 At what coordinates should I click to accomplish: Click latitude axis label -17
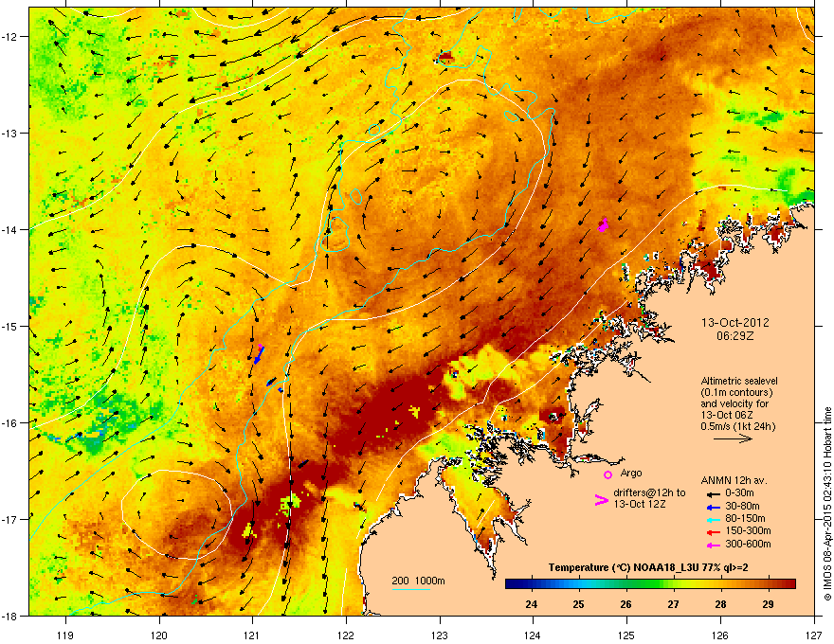(x=10, y=519)
